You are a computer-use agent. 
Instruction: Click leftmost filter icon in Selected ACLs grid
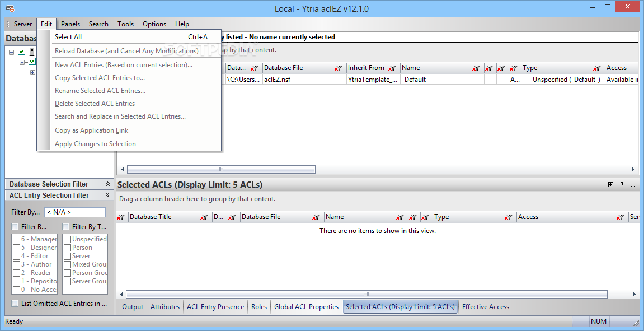[x=121, y=217]
